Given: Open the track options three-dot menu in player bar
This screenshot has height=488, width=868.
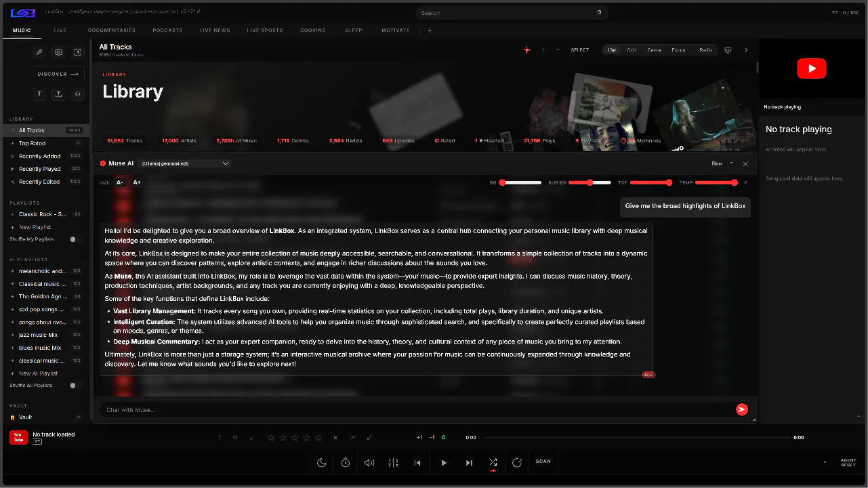Looking at the screenshot, I should tap(220, 438).
